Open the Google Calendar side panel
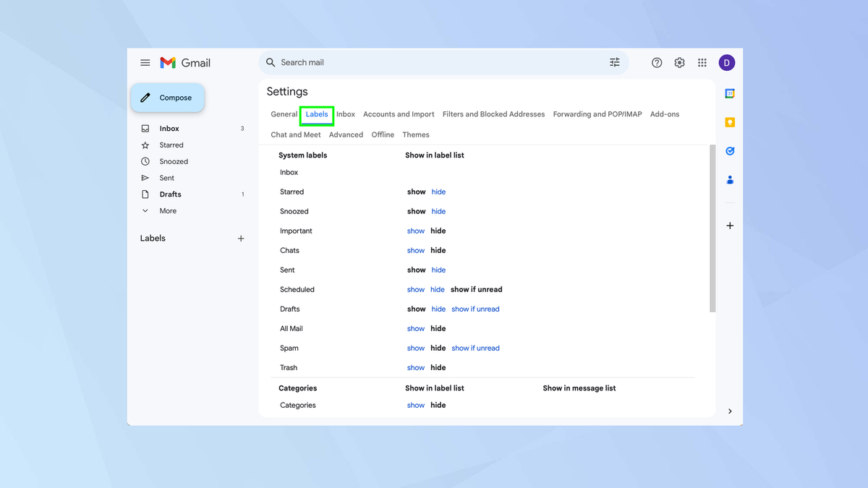This screenshot has height=488, width=868. point(729,93)
